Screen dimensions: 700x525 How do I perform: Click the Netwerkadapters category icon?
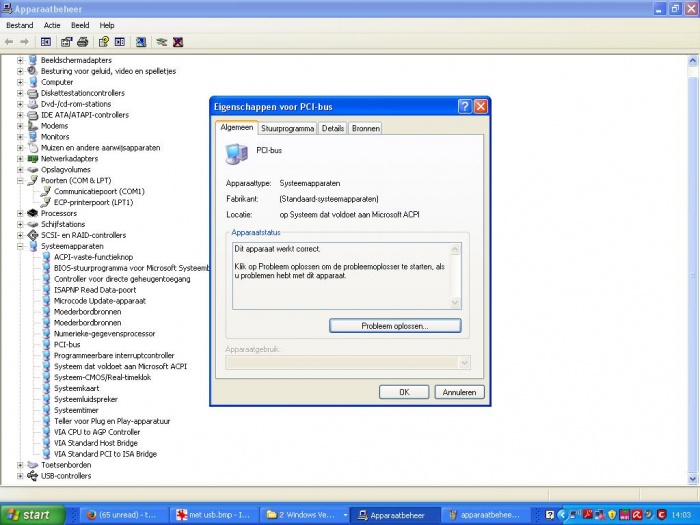click(x=33, y=158)
